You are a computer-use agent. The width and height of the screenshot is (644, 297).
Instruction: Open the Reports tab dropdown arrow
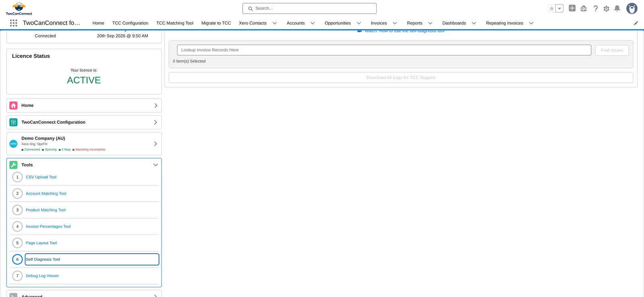[x=430, y=23]
